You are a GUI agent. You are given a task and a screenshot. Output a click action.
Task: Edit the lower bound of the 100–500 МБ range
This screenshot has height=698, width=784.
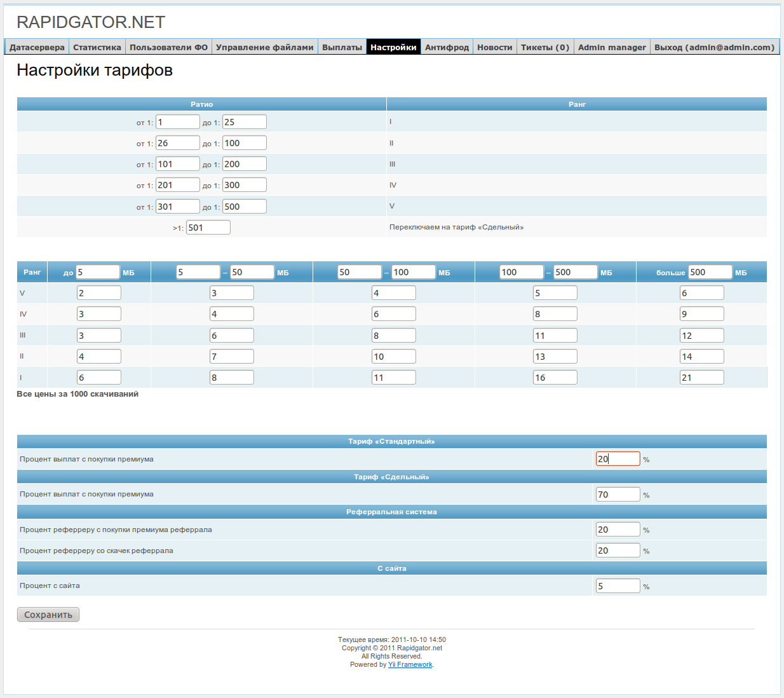522,272
